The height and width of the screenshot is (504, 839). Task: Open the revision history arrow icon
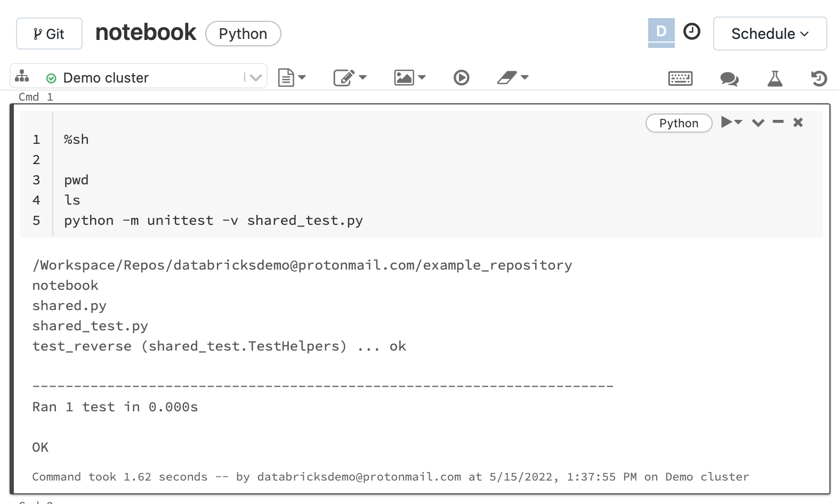pyautogui.click(x=819, y=78)
